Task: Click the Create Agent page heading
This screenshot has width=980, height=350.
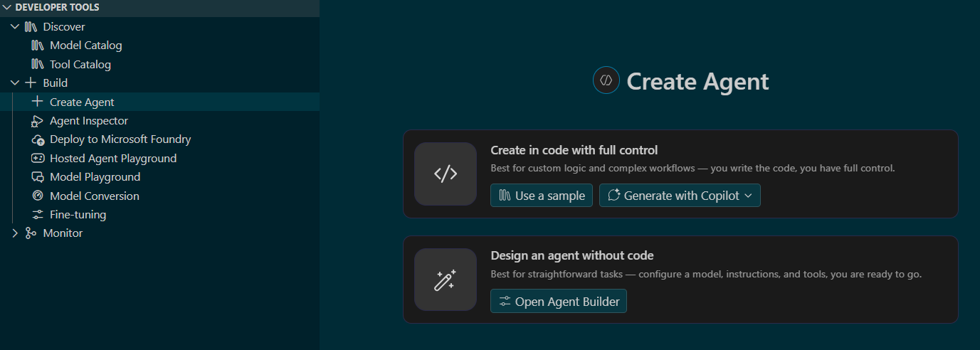Action: 698,81
